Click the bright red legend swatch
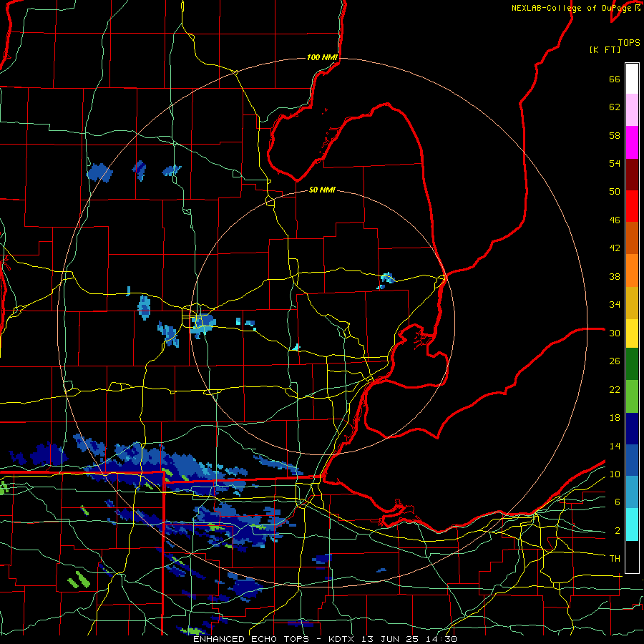This screenshot has height=644, width=644. [632, 206]
